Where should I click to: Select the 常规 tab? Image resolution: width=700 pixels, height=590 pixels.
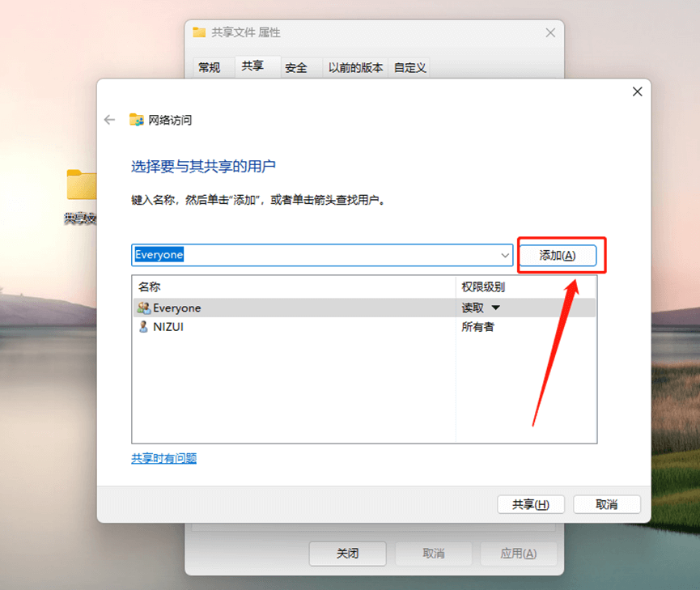210,68
